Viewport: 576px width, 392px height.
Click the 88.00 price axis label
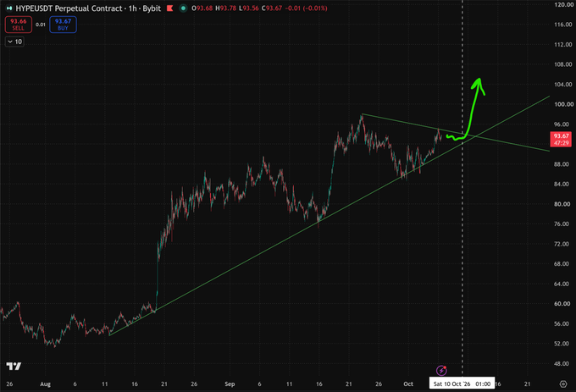click(562, 164)
